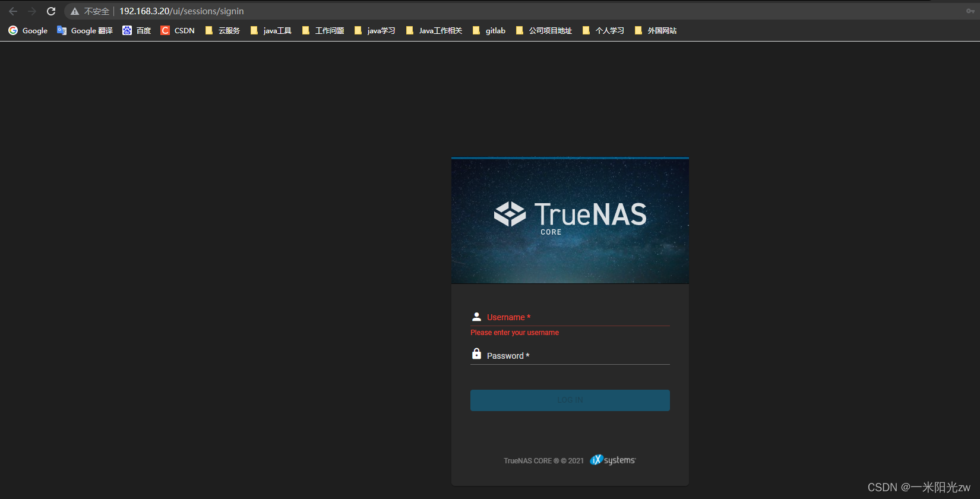Click the iXsystems logo link

click(x=612, y=460)
